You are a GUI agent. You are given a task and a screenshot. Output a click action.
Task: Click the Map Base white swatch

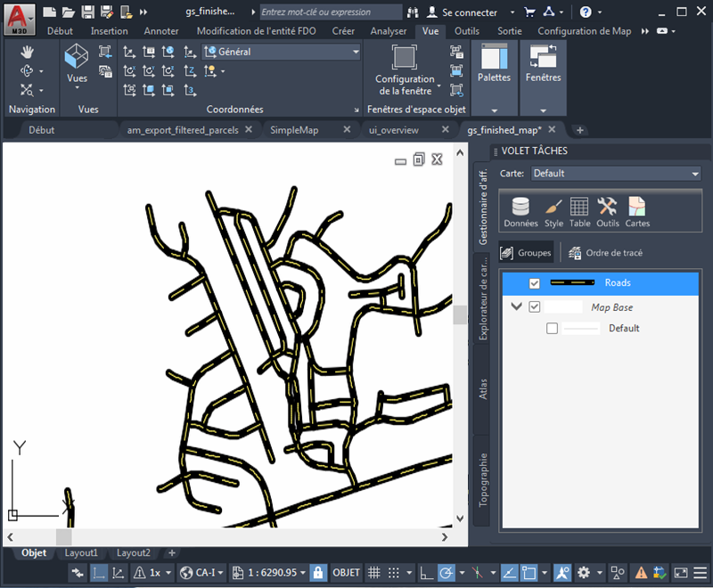pos(563,306)
